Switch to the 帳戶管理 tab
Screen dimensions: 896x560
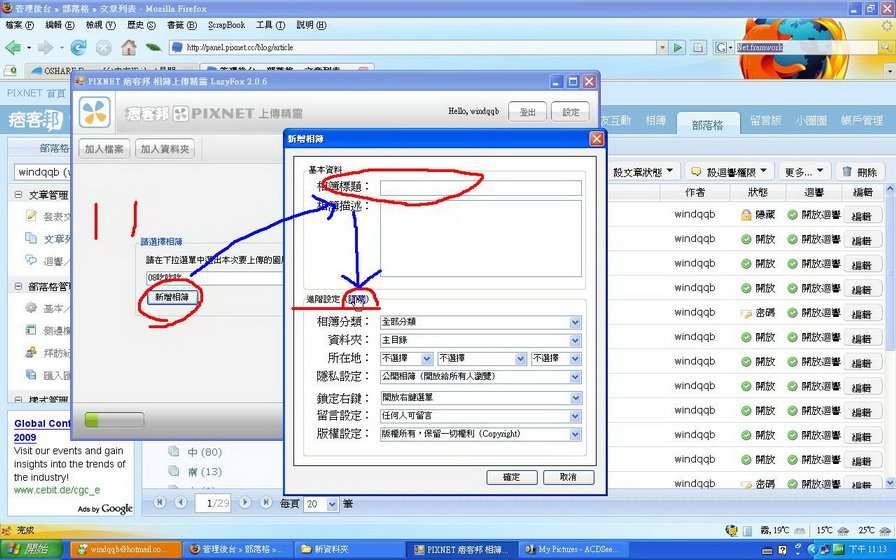[x=862, y=121]
